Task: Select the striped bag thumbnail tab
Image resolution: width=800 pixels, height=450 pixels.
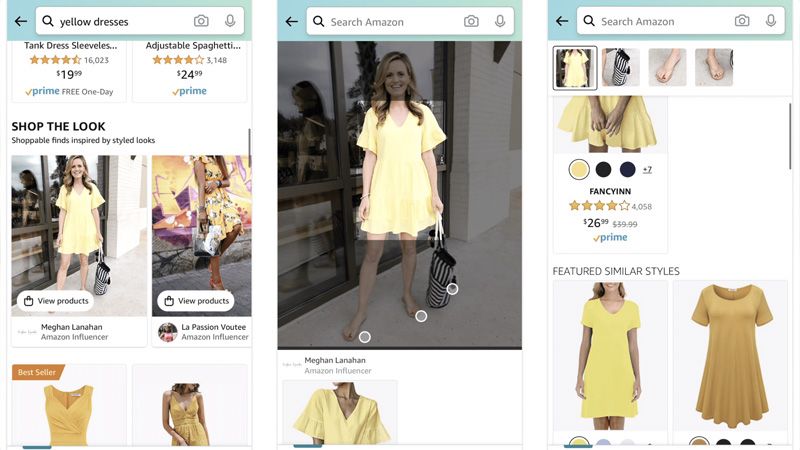Action: click(620, 67)
